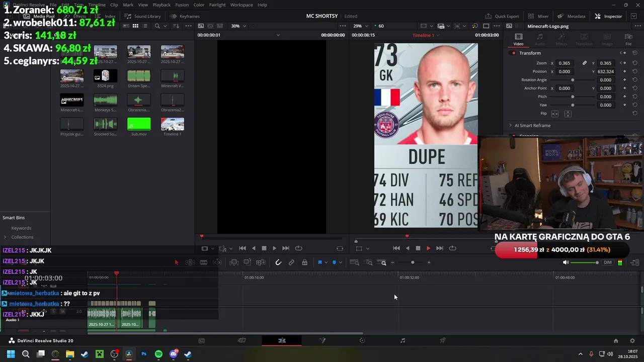Viewport: 644px width, 362px height.
Task: Flip clip vertically
Action: (x=568, y=114)
